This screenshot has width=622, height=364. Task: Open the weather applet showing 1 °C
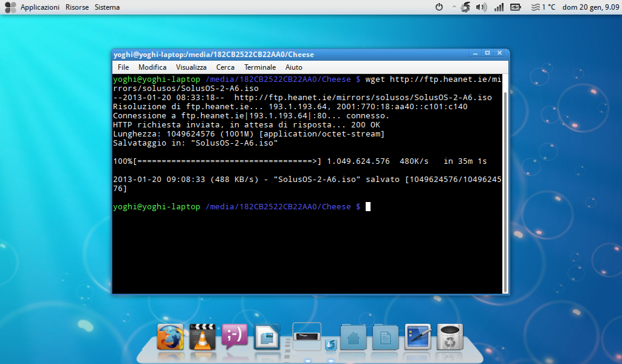[543, 7]
